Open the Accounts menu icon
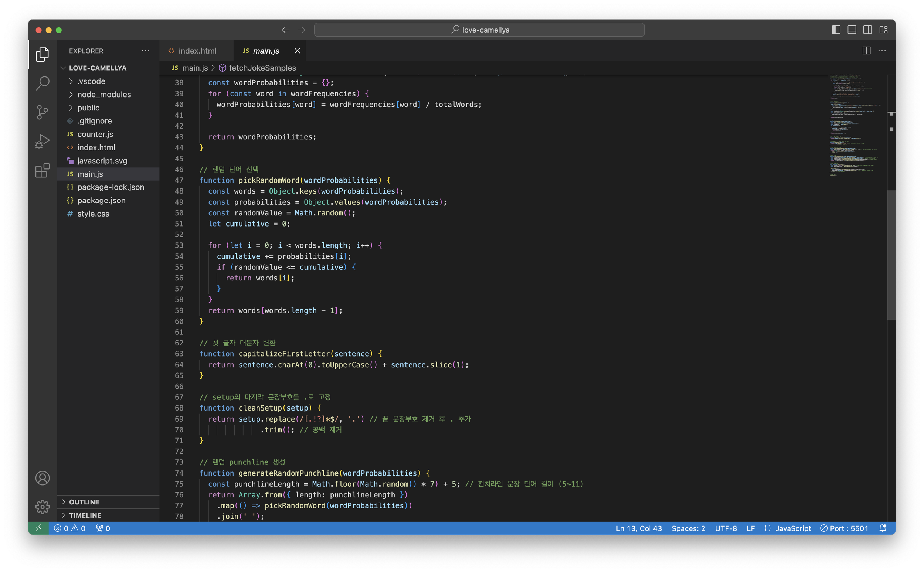Image resolution: width=924 pixels, height=572 pixels. 43,478
